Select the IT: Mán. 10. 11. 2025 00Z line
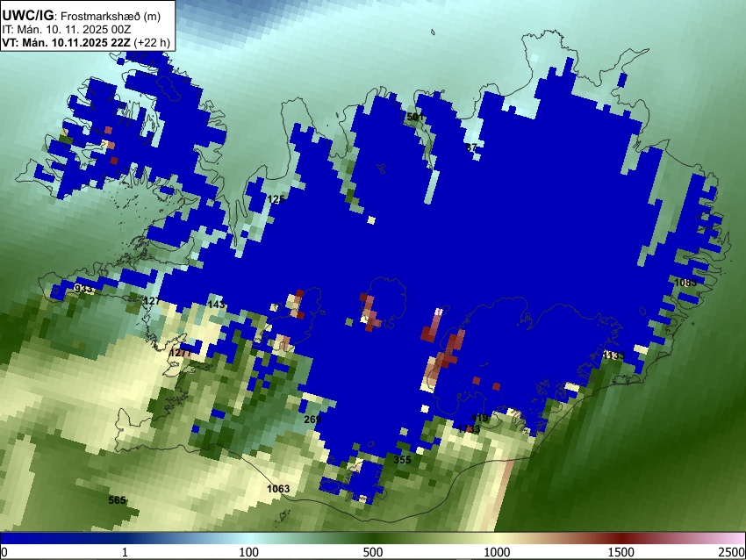The width and height of the screenshot is (746, 560). tap(67, 30)
